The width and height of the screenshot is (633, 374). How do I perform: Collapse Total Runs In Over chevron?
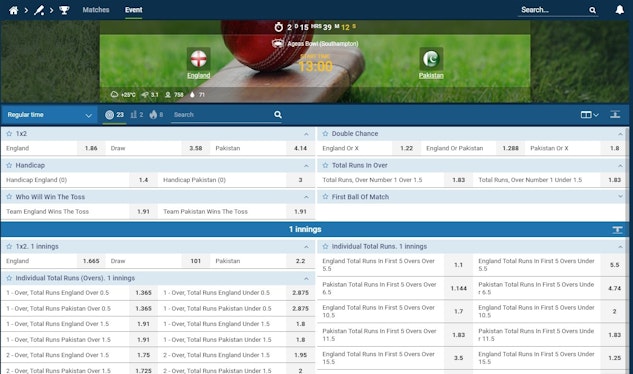[620, 166]
